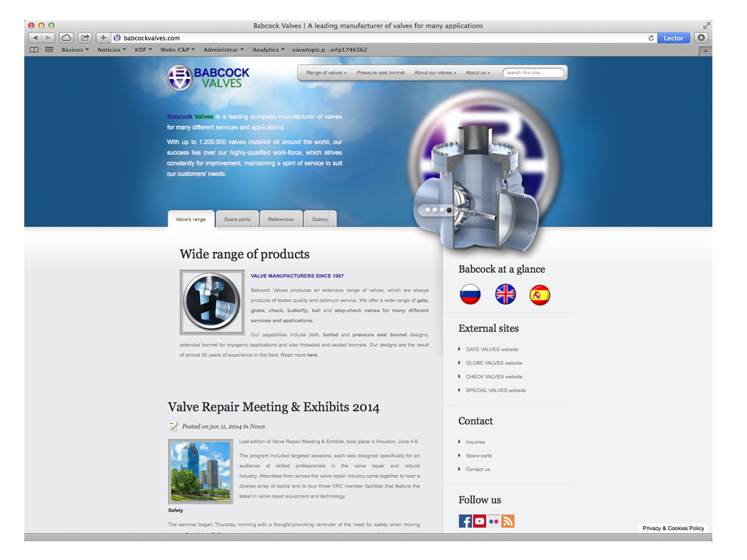Open a new tab with the tab bar plus
Image resolution: width=747 pixels, height=560 pixels.
click(x=705, y=51)
